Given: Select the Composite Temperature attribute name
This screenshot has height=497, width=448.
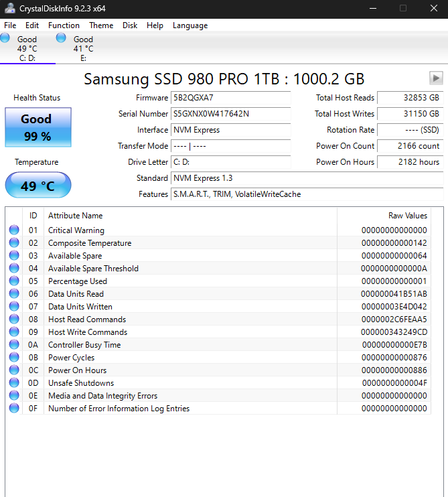Looking at the screenshot, I should point(90,243).
